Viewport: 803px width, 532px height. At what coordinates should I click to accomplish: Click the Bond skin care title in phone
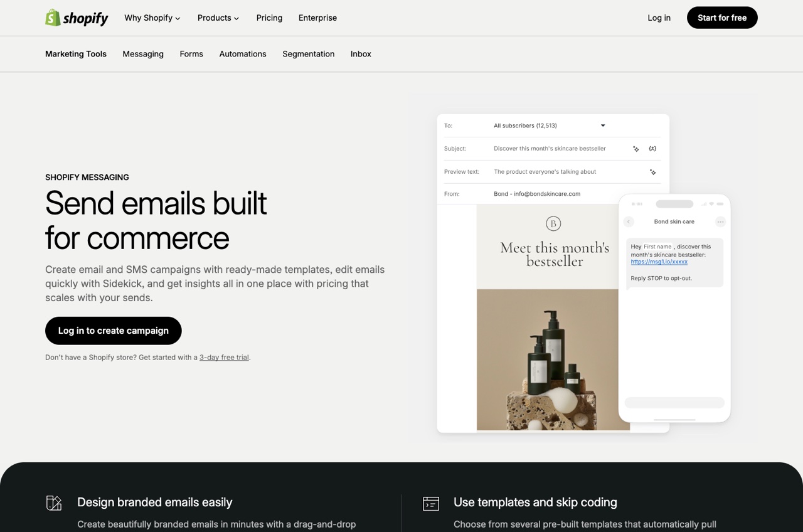click(674, 221)
